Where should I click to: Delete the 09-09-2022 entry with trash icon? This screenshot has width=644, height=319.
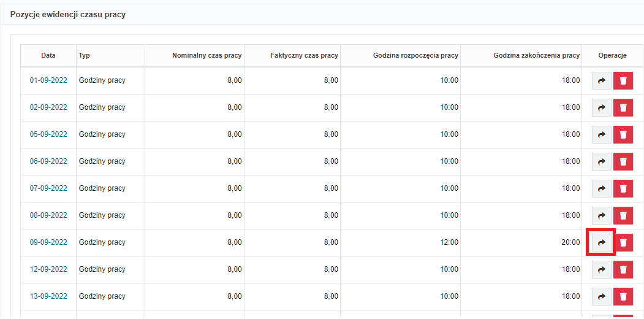[x=623, y=243]
